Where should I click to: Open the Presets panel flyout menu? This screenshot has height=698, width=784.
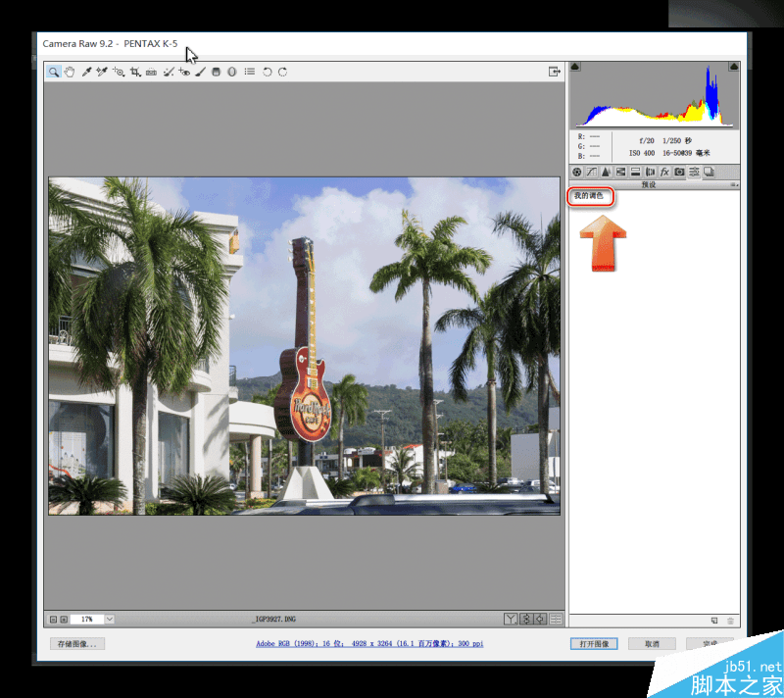[x=734, y=184]
